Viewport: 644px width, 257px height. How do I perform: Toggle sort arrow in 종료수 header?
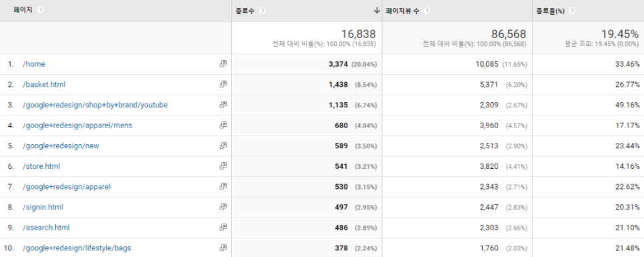point(377,11)
